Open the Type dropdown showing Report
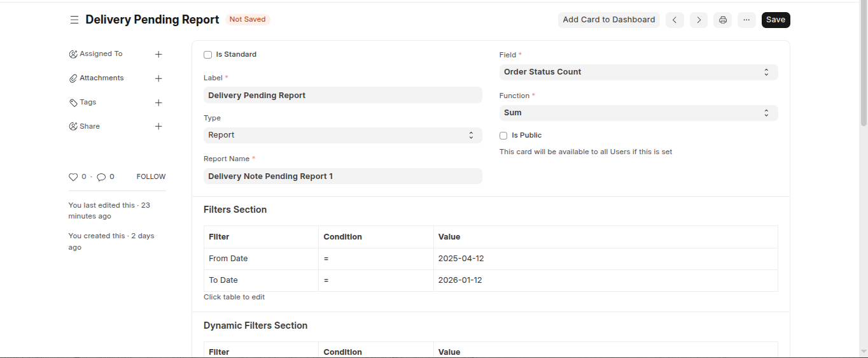Image resolution: width=868 pixels, height=358 pixels. (342, 135)
